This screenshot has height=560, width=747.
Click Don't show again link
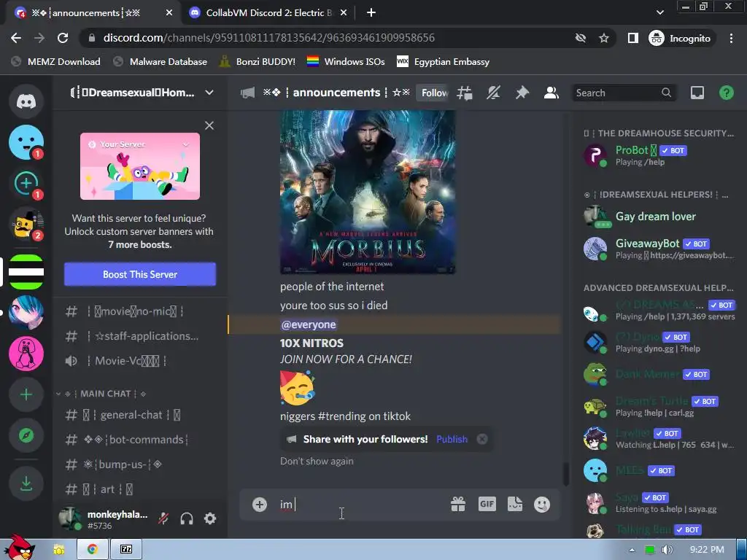[317, 461]
